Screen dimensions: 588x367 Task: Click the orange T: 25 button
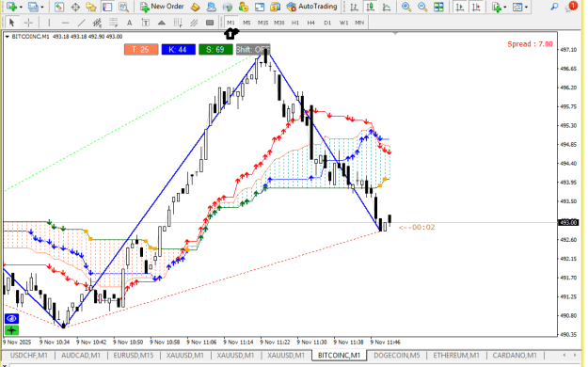coord(141,50)
